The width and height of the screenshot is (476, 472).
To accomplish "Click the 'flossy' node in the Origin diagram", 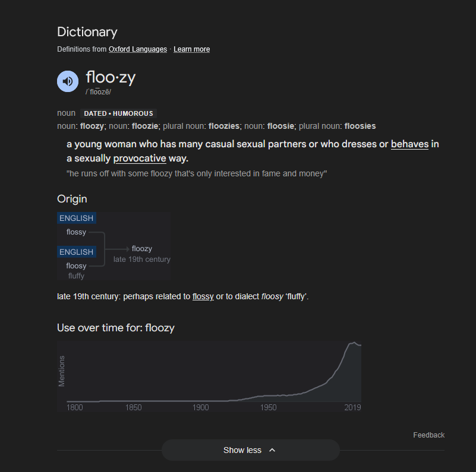I will [x=76, y=232].
